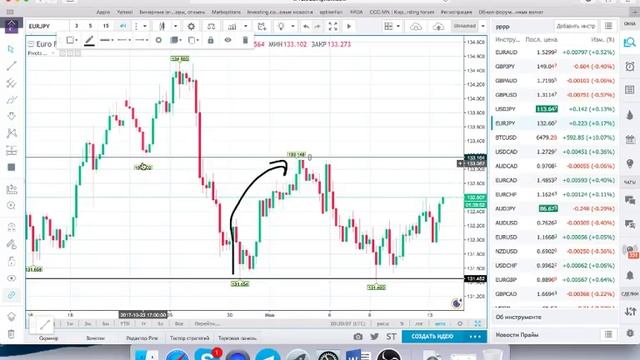Delete selected drawing with floating toolbar trash

(245, 40)
